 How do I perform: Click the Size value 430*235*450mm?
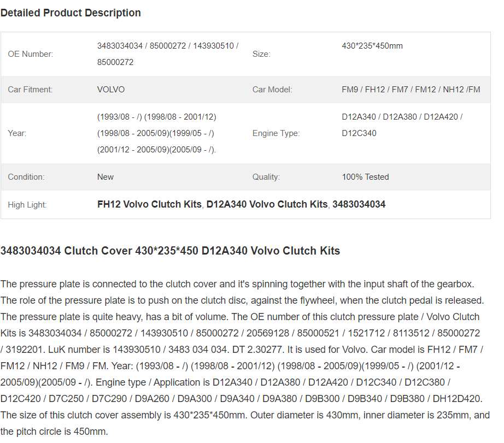(x=372, y=46)
